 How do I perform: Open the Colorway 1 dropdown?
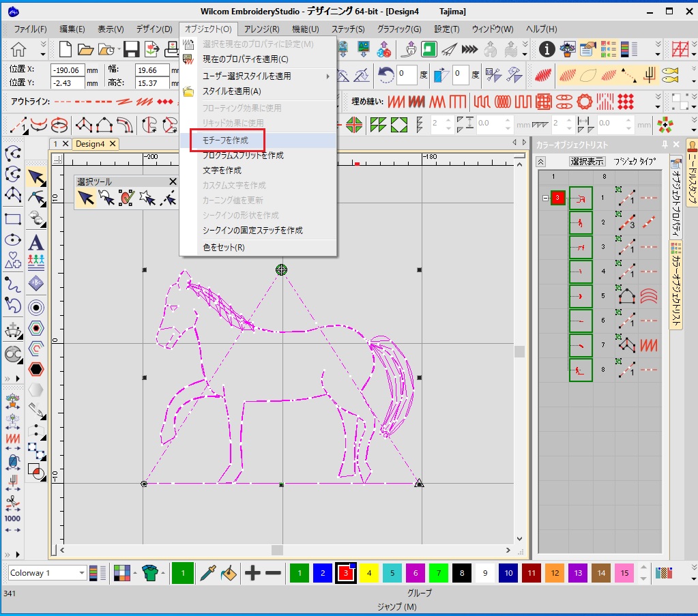(82, 573)
